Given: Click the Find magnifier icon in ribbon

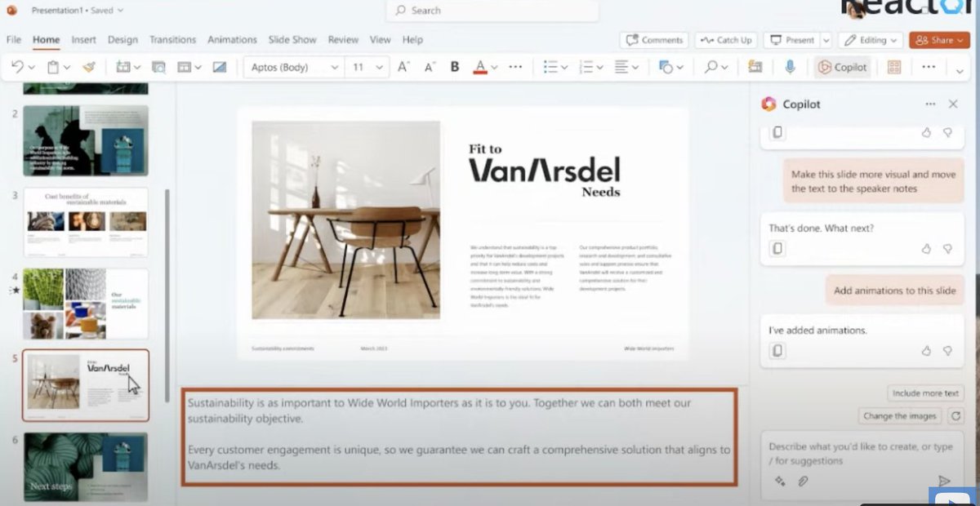Looking at the screenshot, I should point(711,67).
